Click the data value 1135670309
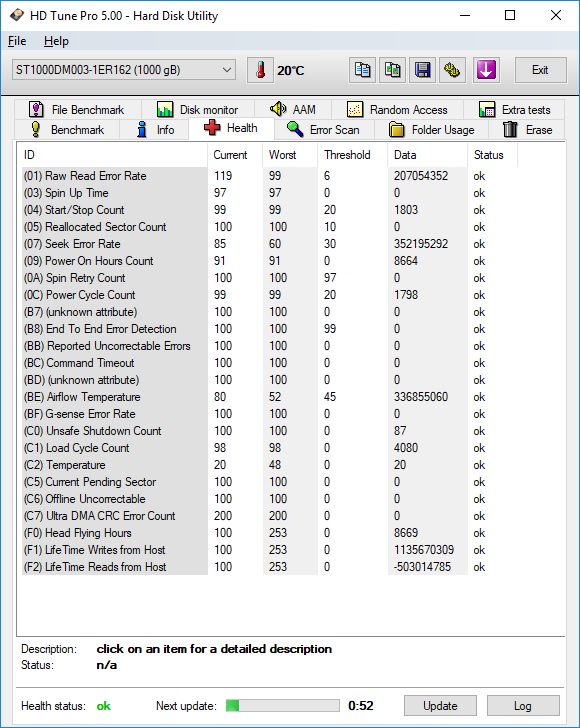Image resolution: width=580 pixels, height=728 pixels. (424, 550)
